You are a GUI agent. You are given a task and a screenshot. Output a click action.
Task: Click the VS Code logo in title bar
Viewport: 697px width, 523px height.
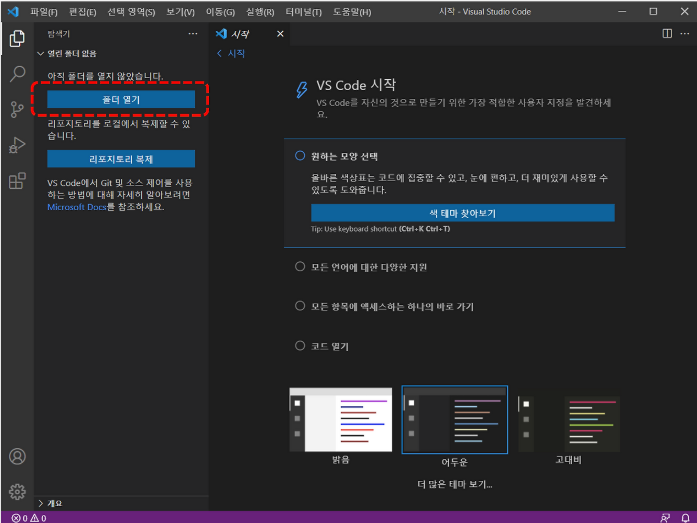coord(13,12)
